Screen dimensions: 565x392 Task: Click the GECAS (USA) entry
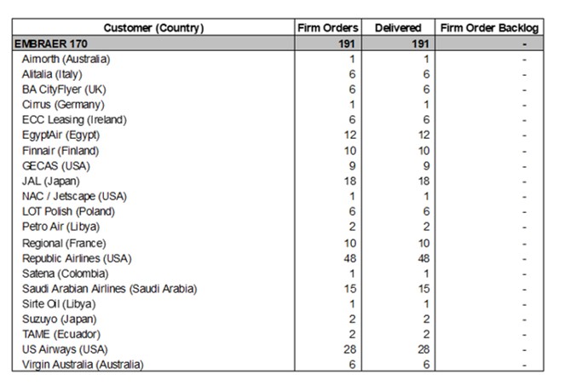coord(55,166)
